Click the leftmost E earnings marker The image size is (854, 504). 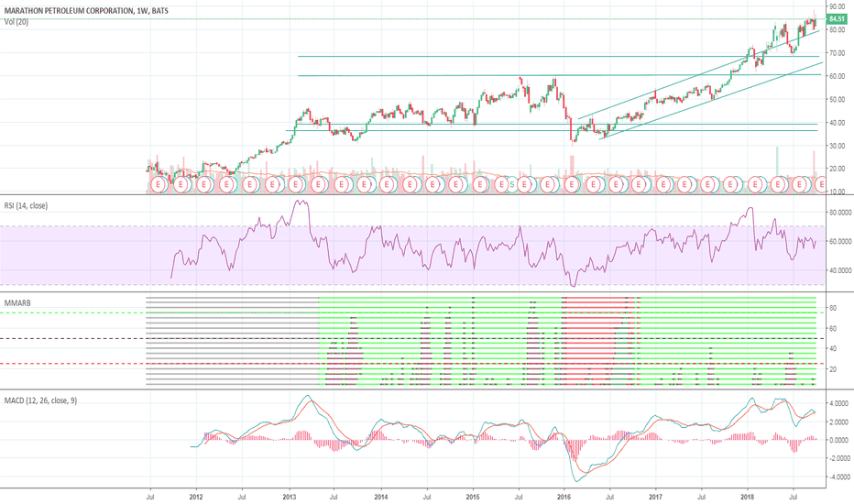click(159, 185)
